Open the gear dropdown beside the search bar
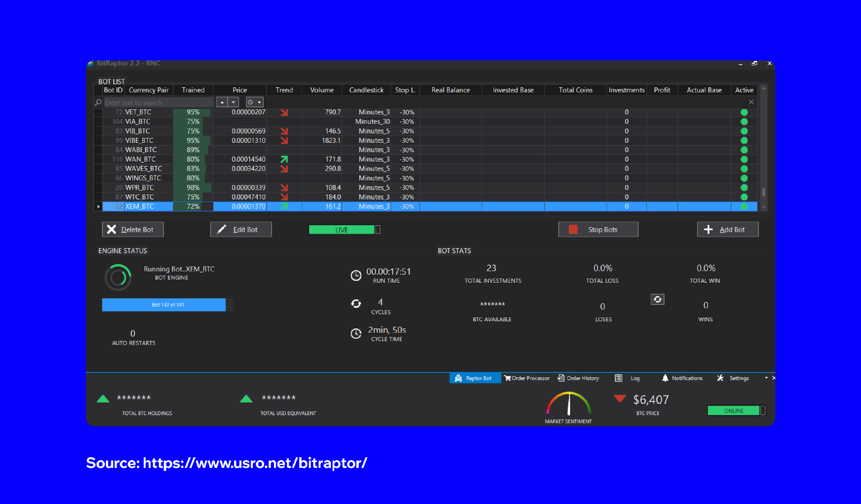 coord(253,102)
